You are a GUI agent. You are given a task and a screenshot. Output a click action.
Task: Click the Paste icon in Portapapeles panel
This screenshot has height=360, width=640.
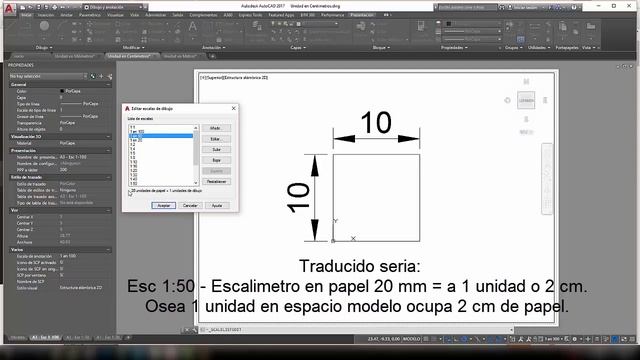563,27
